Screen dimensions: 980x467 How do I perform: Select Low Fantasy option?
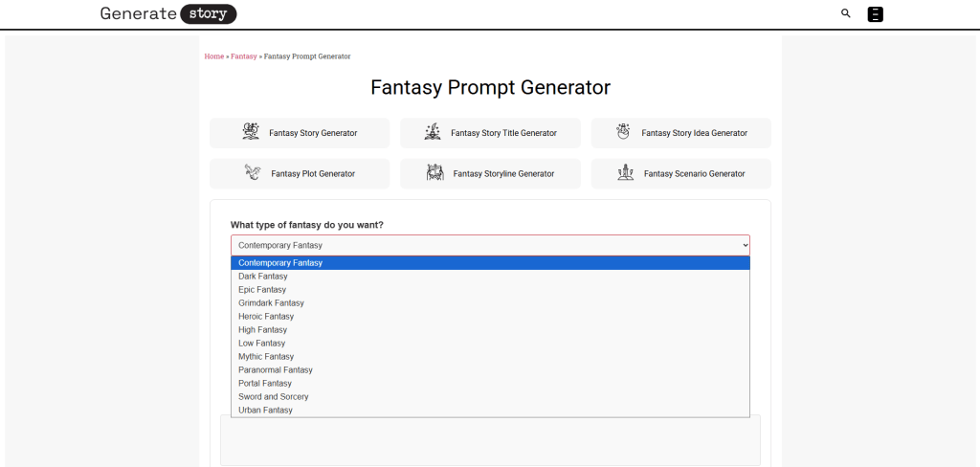[x=491, y=344]
